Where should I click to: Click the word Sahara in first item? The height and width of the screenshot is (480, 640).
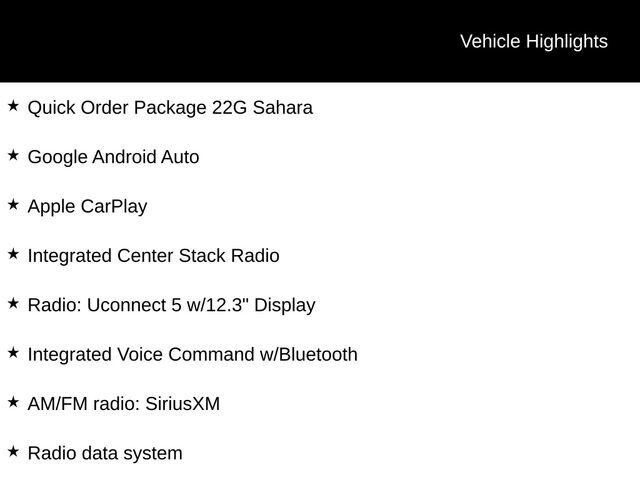(x=283, y=108)
